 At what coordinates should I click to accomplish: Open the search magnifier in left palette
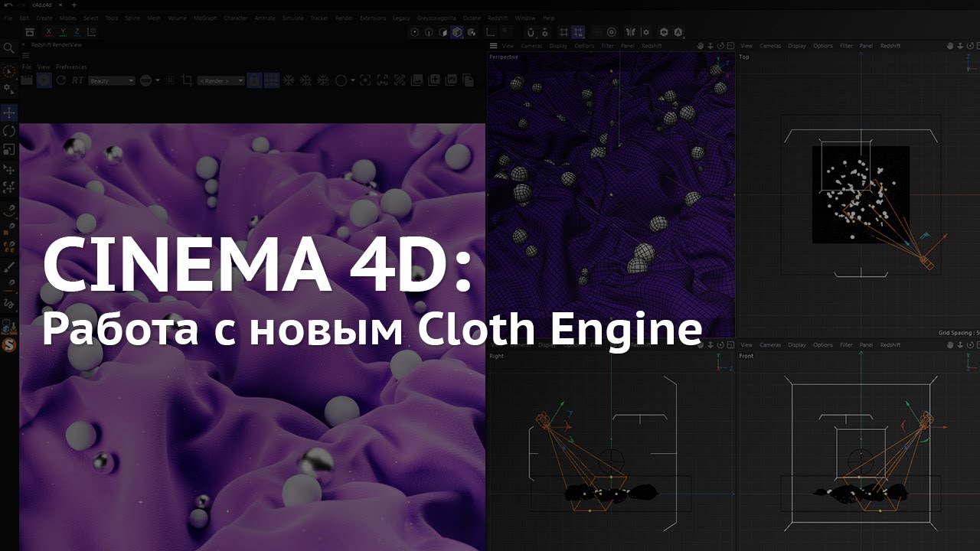click(x=9, y=47)
